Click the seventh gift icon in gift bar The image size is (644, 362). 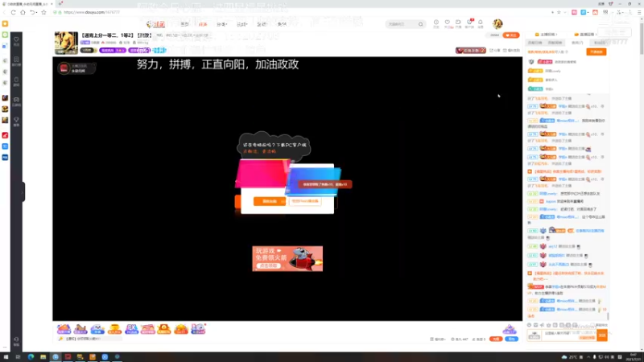coord(164,329)
